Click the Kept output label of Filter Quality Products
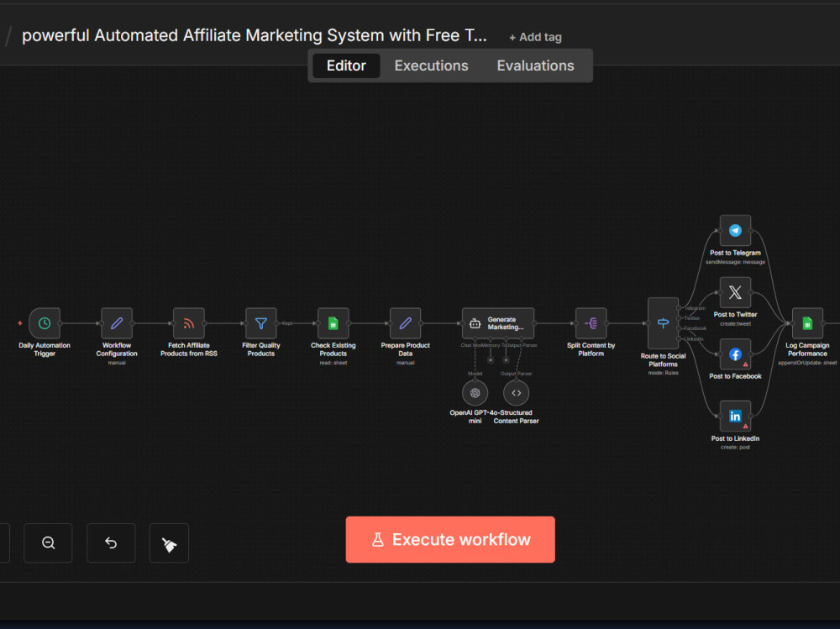 [x=287, y=323]
